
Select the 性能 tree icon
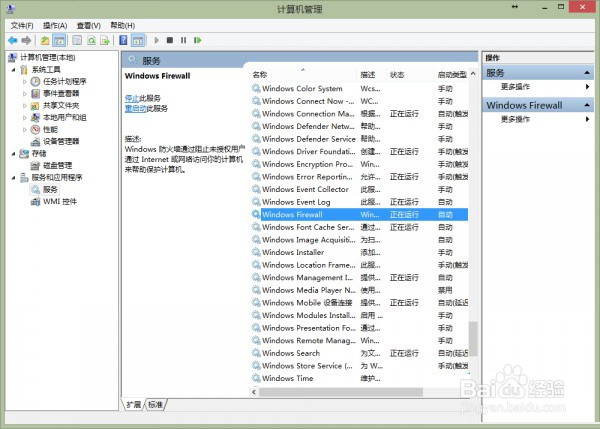(35, 129)
